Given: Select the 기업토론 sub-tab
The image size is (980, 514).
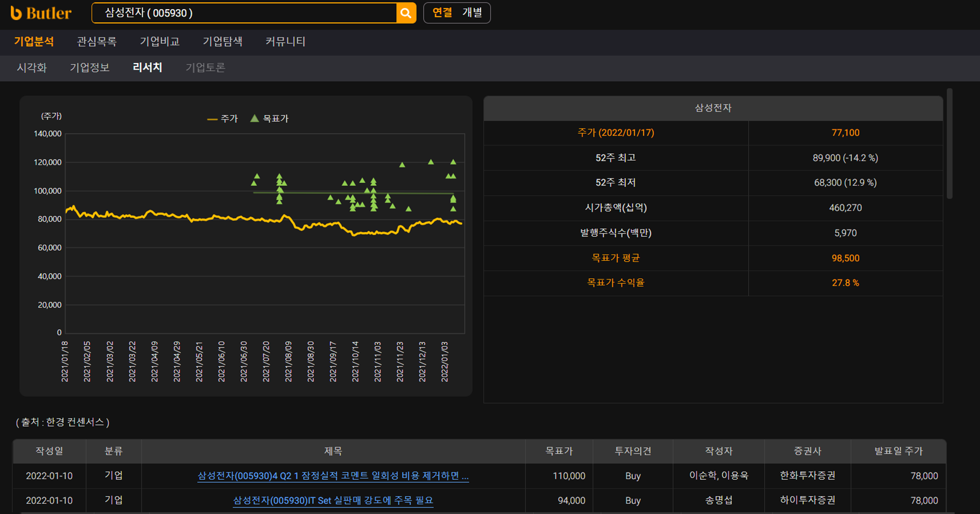Looking at the screenshot, I should [x=205, y=67].
